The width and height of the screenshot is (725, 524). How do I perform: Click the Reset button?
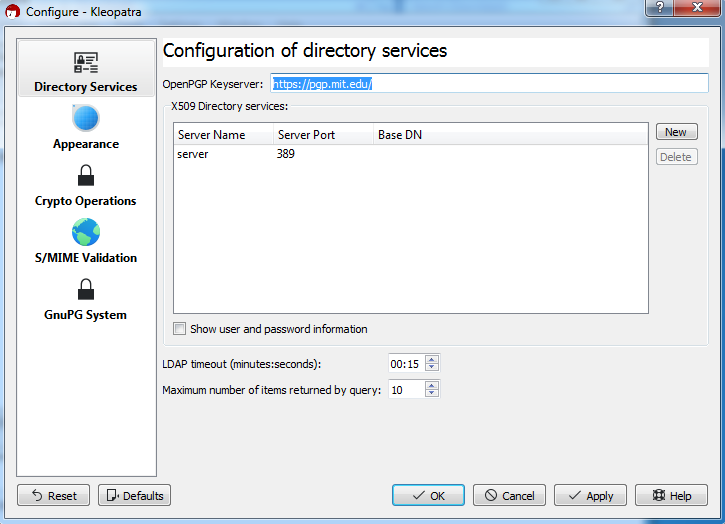click(54, 495)
